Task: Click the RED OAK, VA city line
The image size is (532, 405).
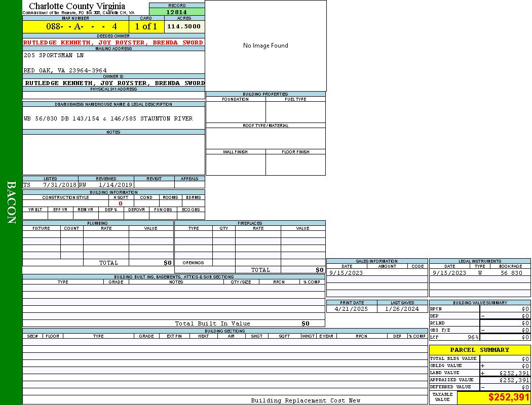Action: 65,71
